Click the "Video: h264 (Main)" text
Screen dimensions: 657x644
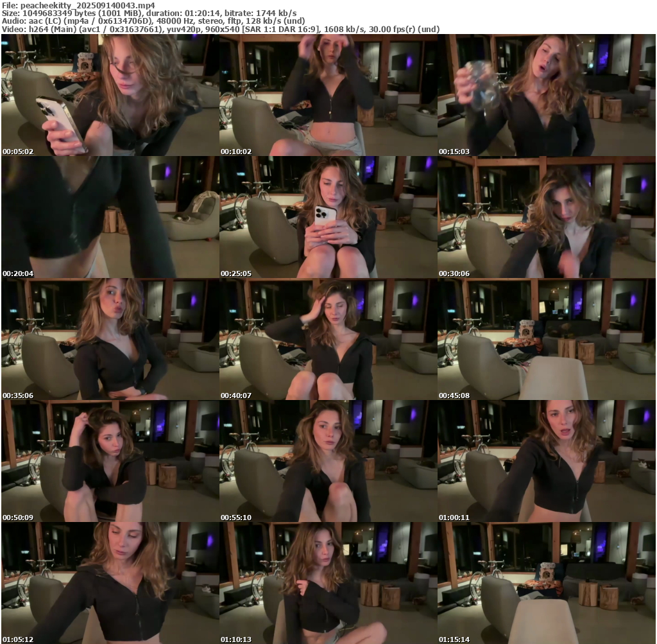tap(38, 30)
